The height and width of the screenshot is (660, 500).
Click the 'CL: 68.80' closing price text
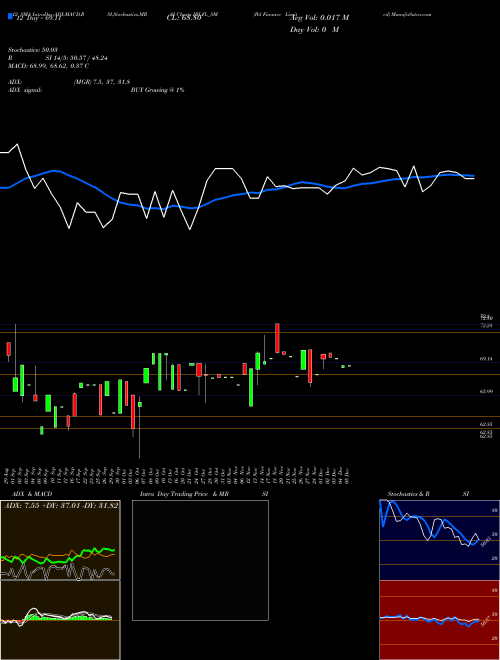coord(184,18)
